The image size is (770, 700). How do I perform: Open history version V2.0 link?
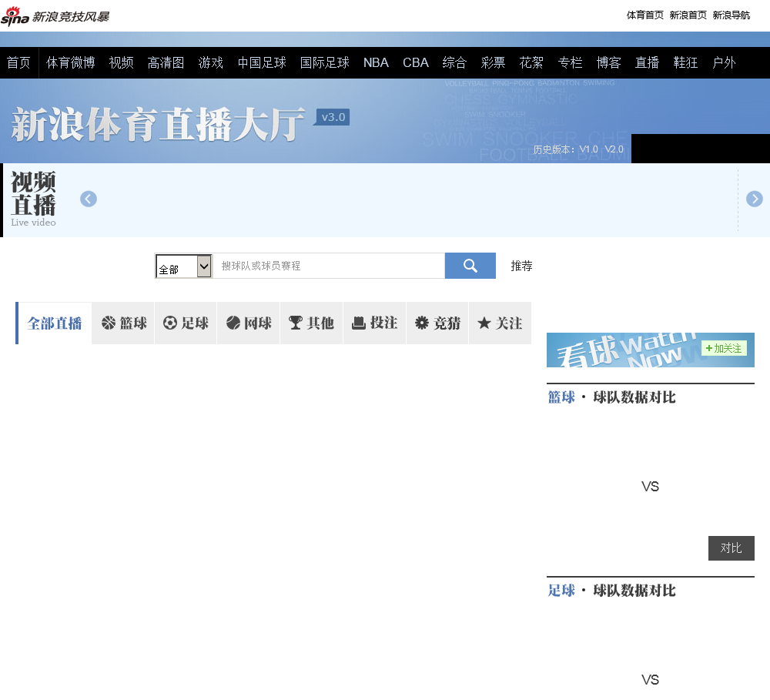614,149
